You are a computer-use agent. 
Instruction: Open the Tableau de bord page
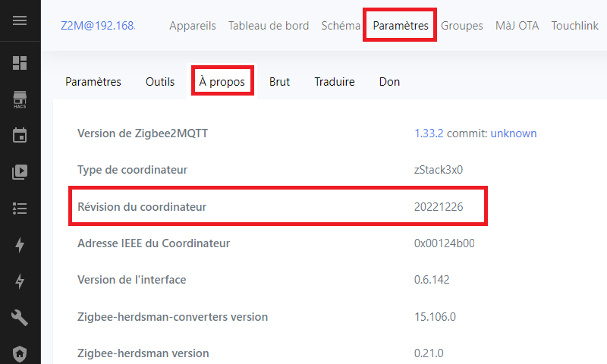(x=269, y=26)
